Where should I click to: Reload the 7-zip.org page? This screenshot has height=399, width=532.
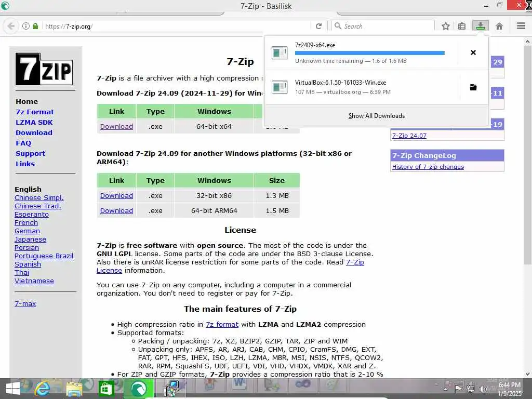318,26
